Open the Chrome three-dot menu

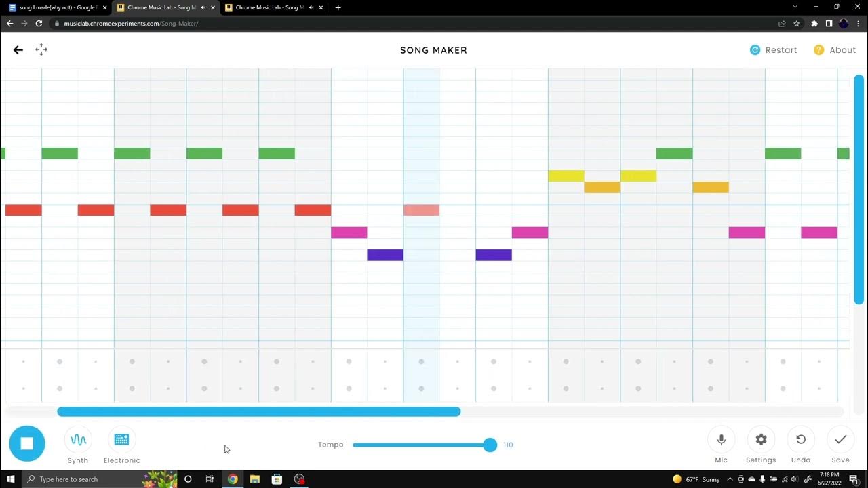(x=859, y=23)
